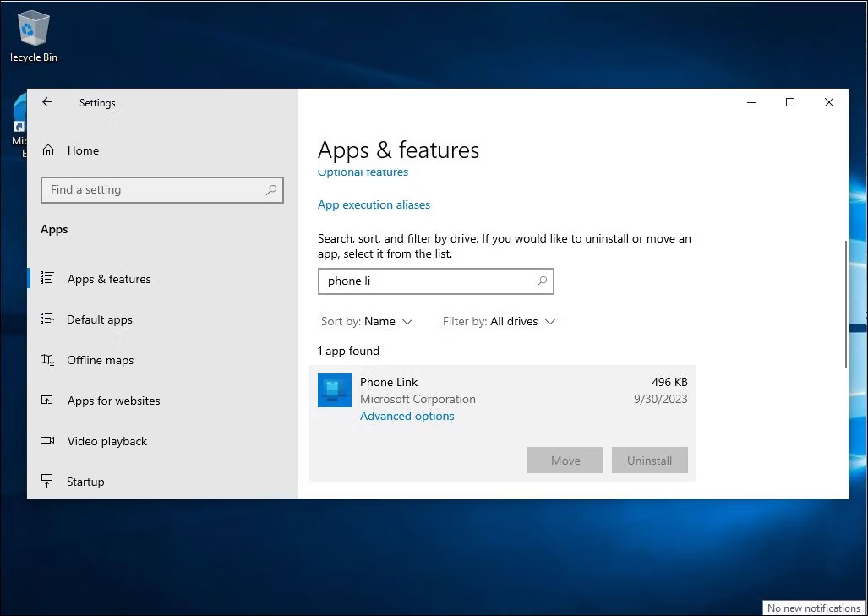Click the search magnifier in the app filter box
The width and height of the screenshot is (868, 616).
541,281
